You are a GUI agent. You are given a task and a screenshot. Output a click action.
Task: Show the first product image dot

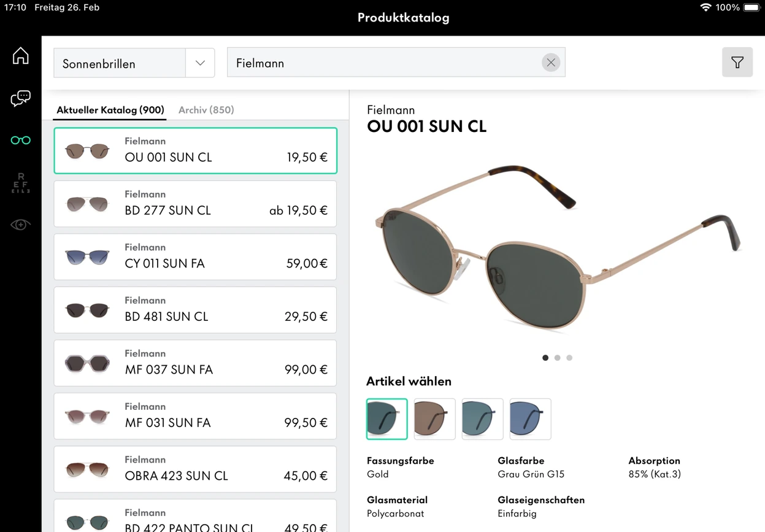point(545,358)
